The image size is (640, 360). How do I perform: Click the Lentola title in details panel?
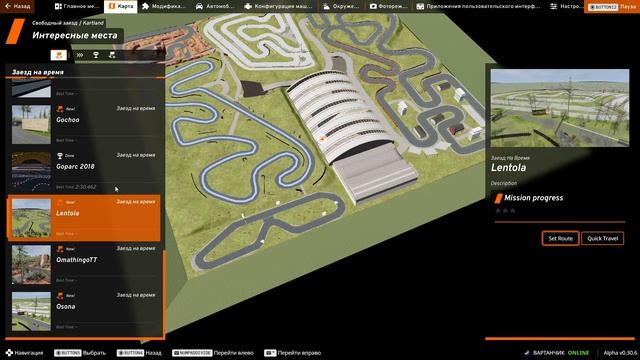tap(509, 167)
